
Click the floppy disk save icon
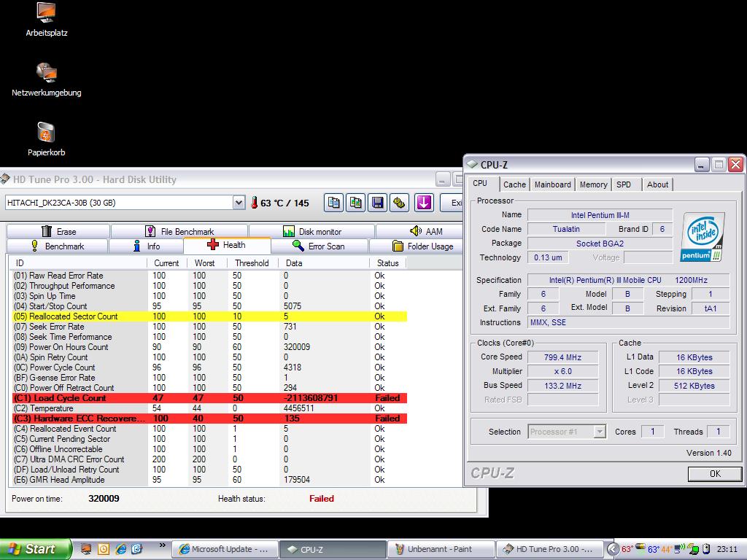coord(378,203)
